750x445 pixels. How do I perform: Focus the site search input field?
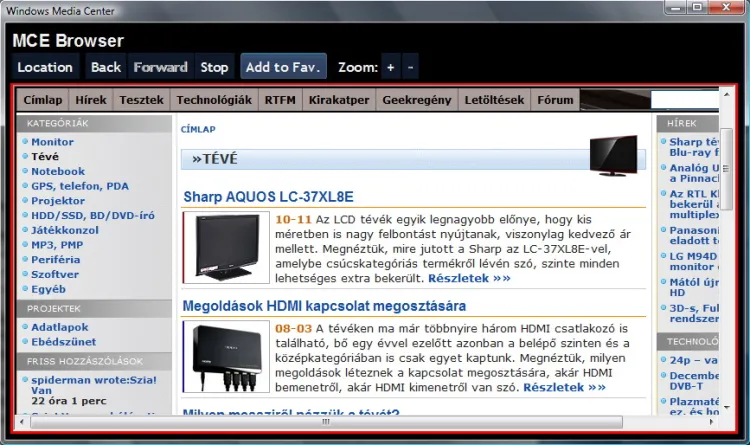[x=684, y=100]
